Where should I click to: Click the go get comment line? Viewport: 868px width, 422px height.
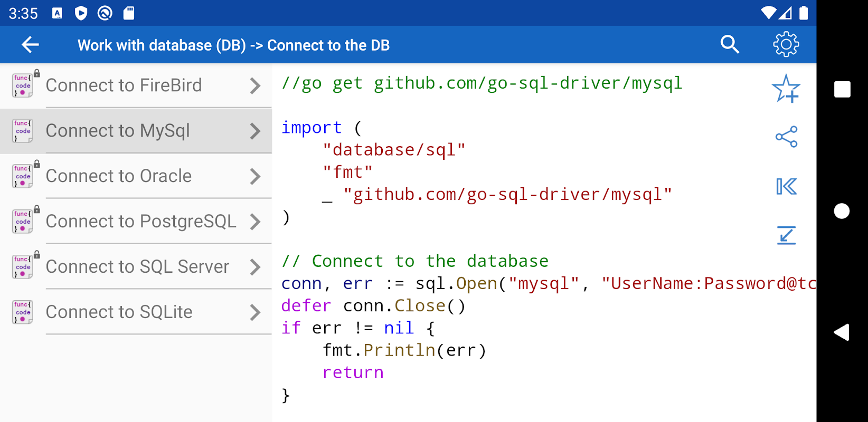tap(482, 83)
